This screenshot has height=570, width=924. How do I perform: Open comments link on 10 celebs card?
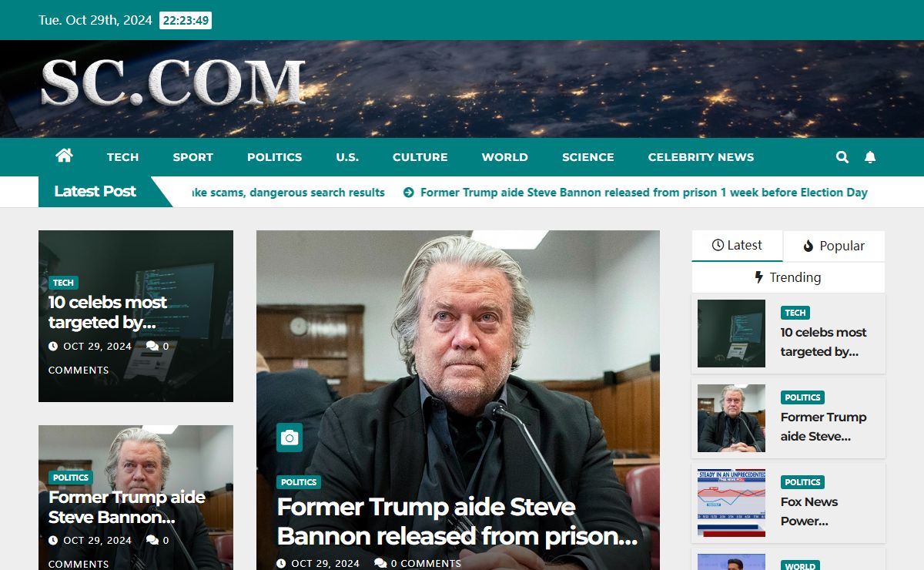(x=108, y=358)
